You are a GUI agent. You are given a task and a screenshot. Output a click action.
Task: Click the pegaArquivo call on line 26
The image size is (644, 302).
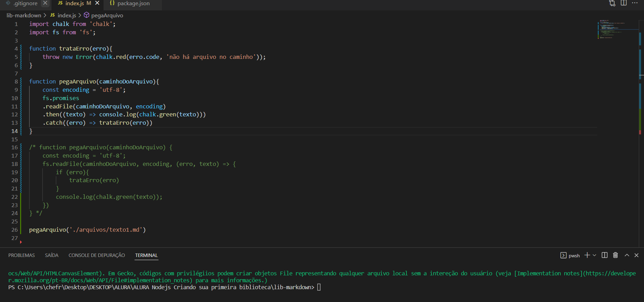coord(48,230)
